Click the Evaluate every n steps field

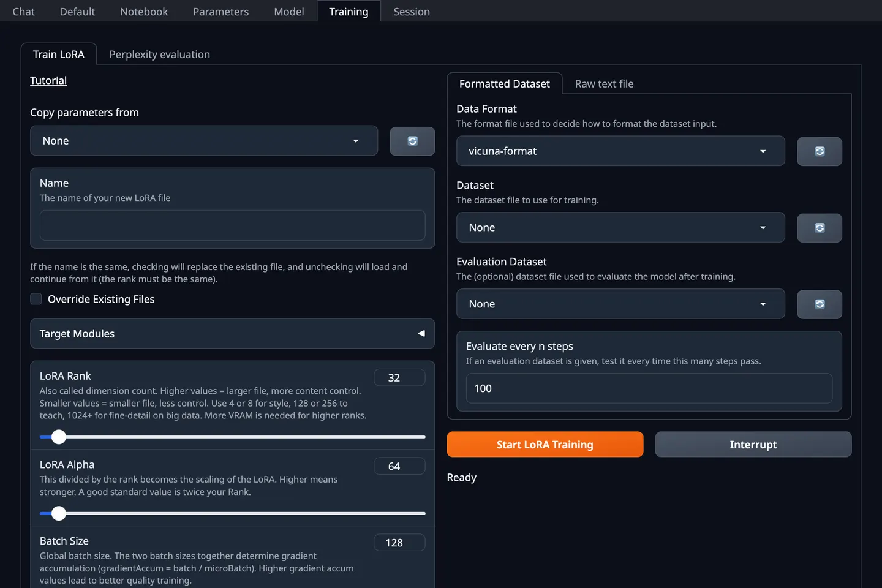tap(649, 389)
